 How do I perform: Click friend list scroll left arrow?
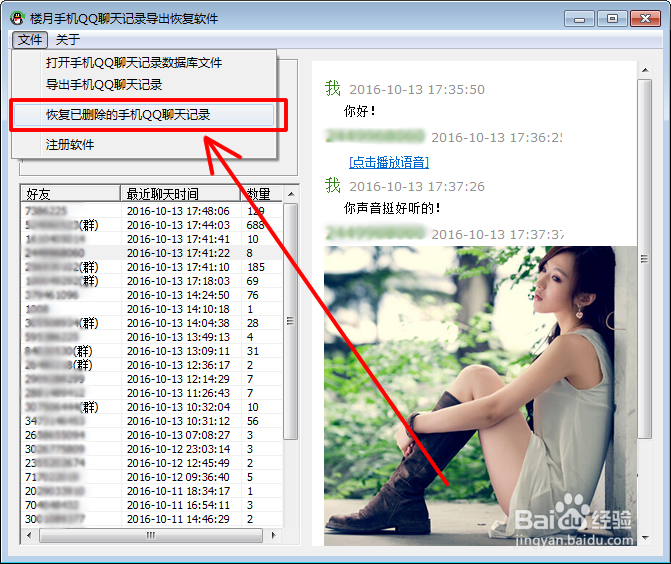(x=29, y=535)
